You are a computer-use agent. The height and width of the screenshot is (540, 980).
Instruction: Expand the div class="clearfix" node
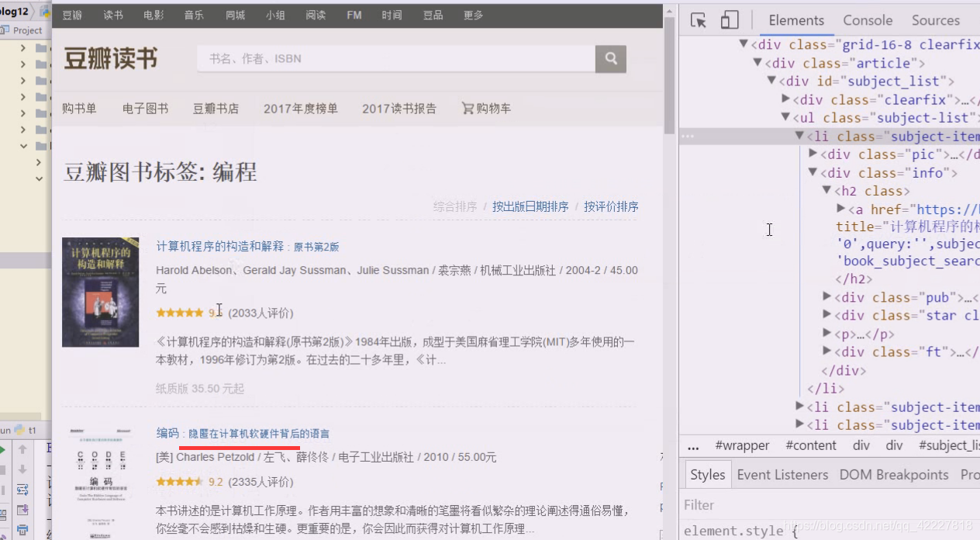[x=785, y=99]
